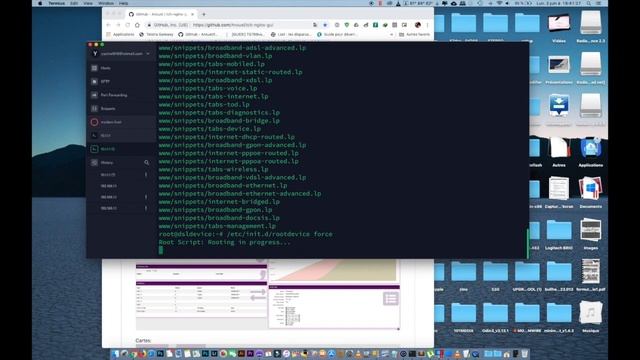Select second history entry 192.168 address

click(109, 186)
